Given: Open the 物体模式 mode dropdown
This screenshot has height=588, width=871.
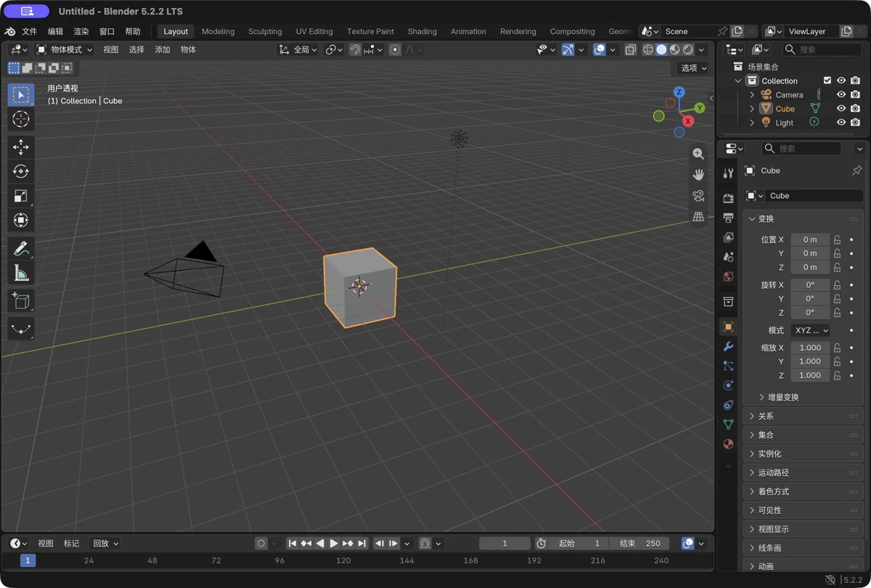Looking at the screenshot, I should click(65, 49).
